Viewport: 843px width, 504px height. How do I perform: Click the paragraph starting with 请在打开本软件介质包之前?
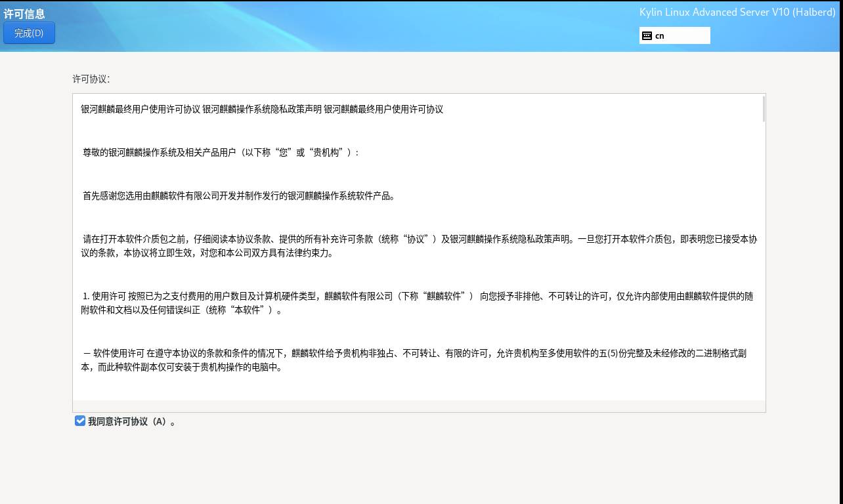pyautogui.click(x=419, y=239)
